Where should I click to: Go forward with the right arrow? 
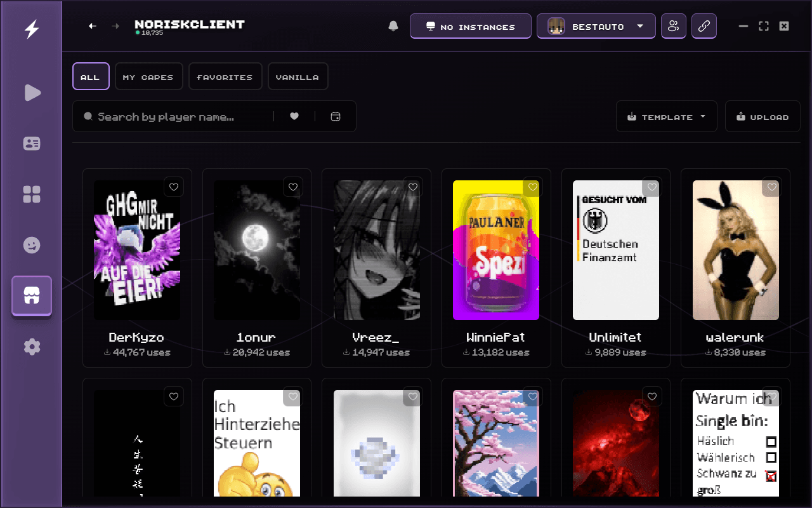click(115, 26)
